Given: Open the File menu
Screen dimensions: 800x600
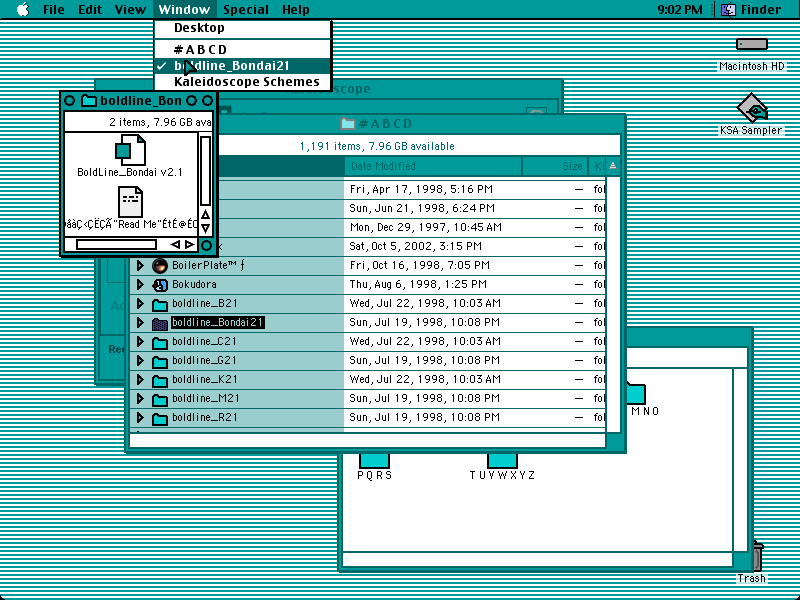Looking at the screenshot, I should pyautogui.click(x=54, y=9).
